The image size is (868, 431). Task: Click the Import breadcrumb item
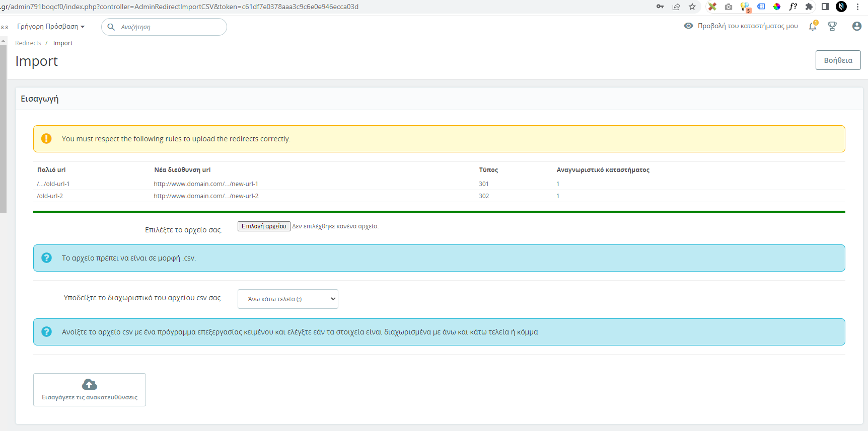[63, 43]
